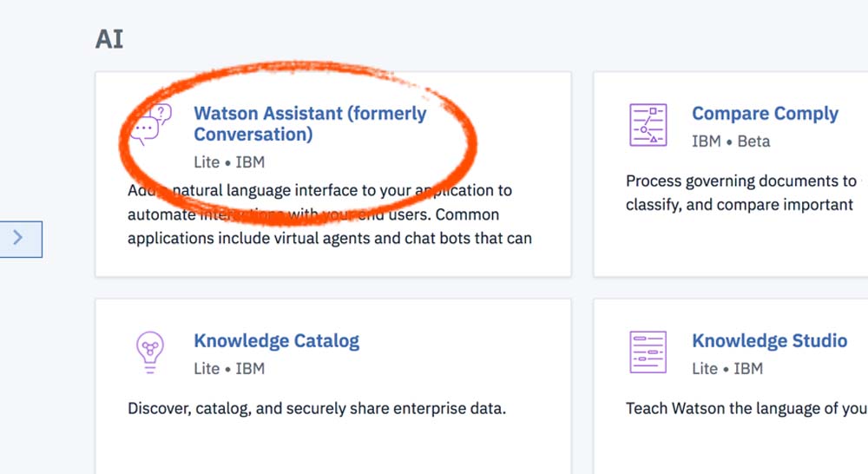Open the Compare Comply service title

coord(765,114)
